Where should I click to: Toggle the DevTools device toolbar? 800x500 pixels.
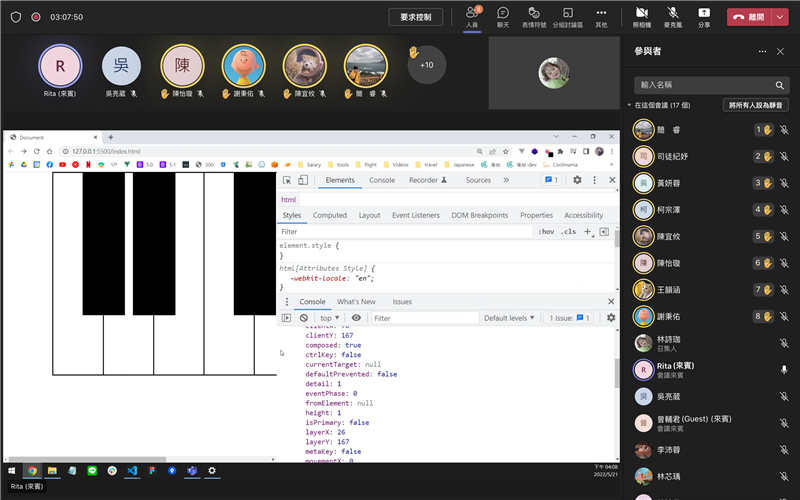305,180
